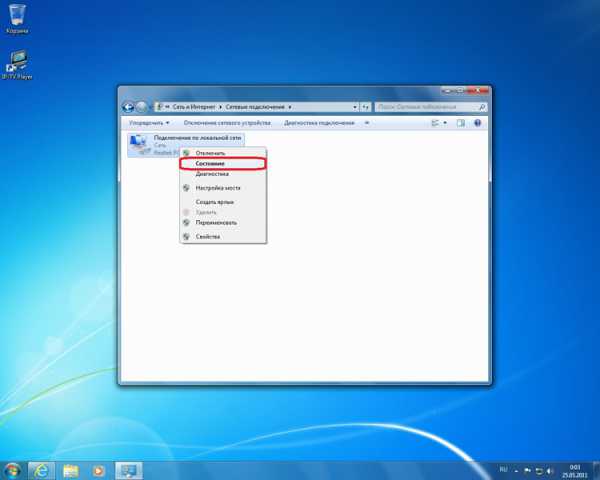This screenshot has width=600, height=480.
Task: Open the IP-TV Player desktop shortcut
Action: tap(17, 62)
